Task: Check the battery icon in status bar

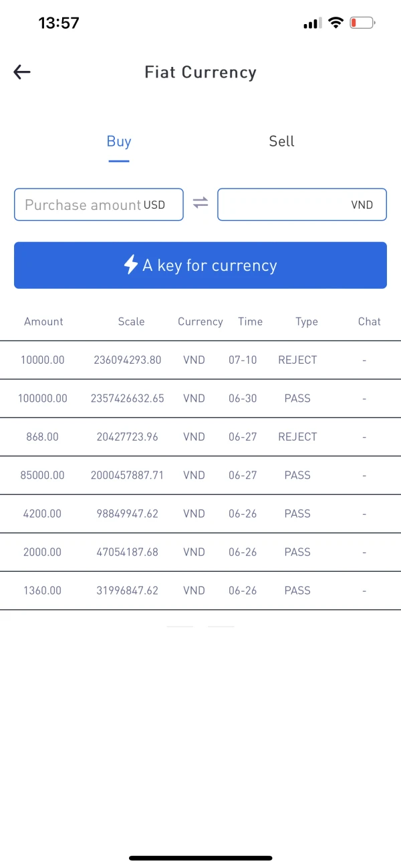Action: click(x=362, y=23)
